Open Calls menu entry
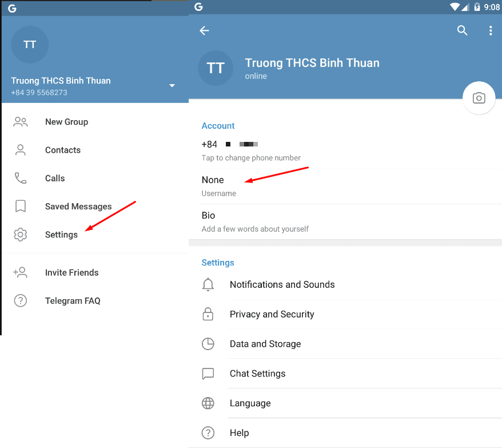This screenshot has height=448, width=502. pos(95,178)
